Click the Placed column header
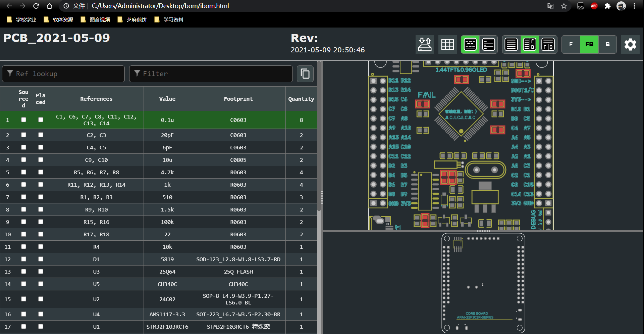Screen dimensions: 644x334 click(x=41, y=99)
